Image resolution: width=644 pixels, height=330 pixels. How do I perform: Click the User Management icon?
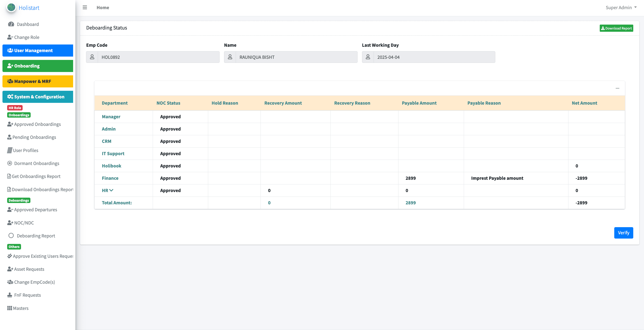tap(10, 50)
